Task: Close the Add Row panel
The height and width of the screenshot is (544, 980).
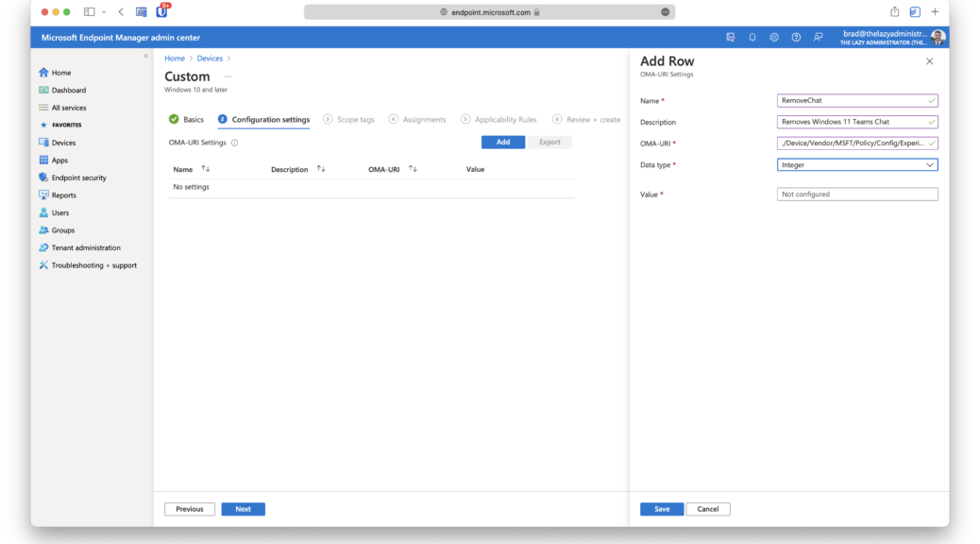Action: (929, 61)
